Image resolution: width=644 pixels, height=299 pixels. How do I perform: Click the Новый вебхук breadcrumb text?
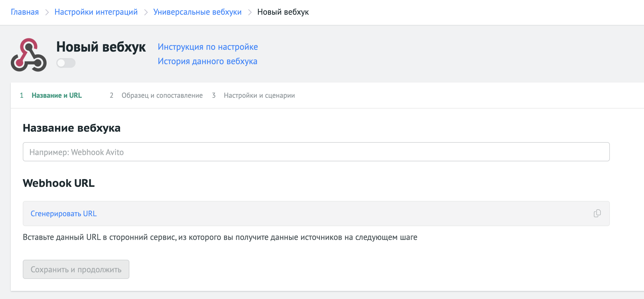tap(283, 12)
